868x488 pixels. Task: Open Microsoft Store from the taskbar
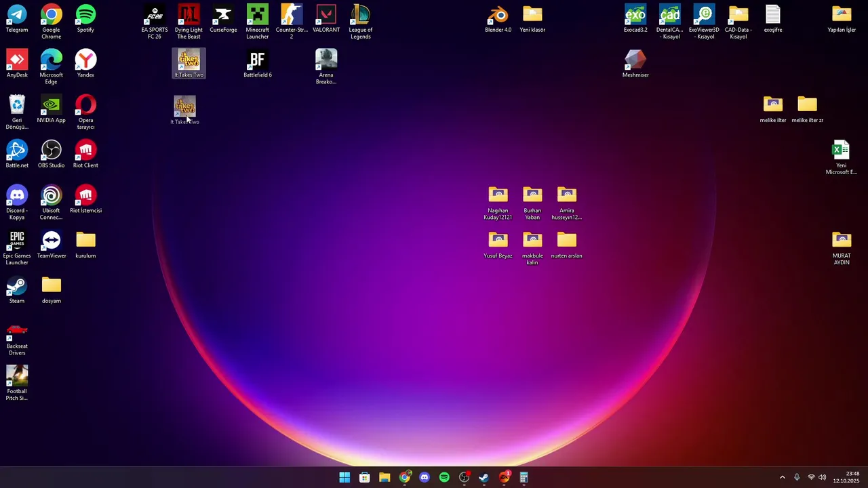coord(364,478)
